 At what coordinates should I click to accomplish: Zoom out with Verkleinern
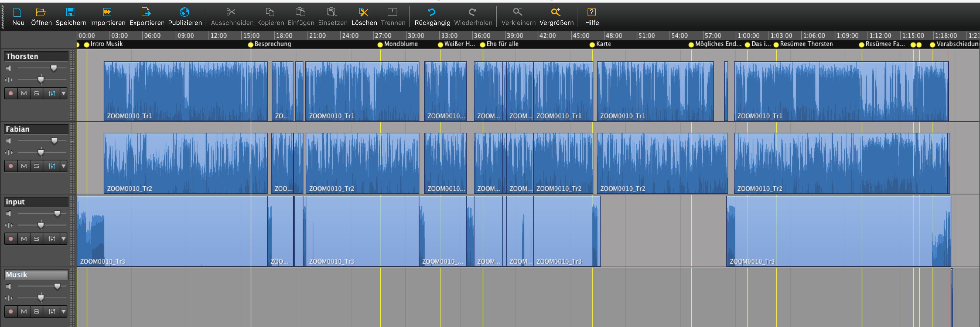pos(518,17)
